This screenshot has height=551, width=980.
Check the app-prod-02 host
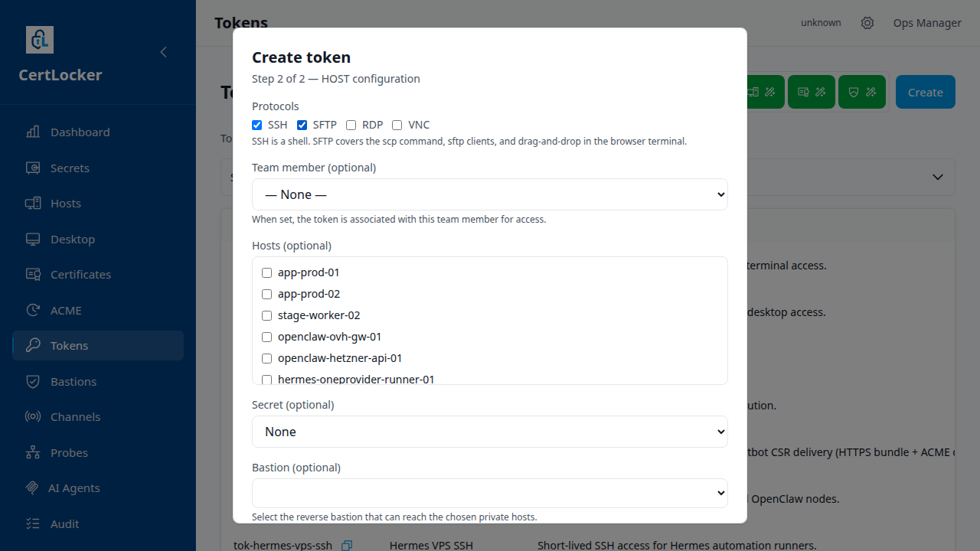[267, 294]
